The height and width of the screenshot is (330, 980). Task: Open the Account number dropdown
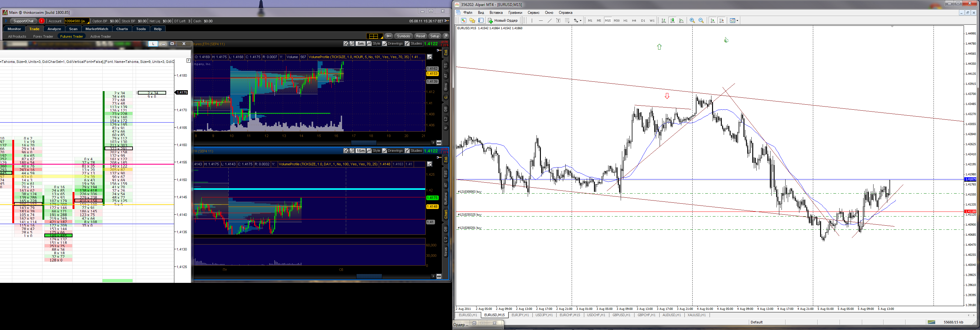[x=77, y=21]
